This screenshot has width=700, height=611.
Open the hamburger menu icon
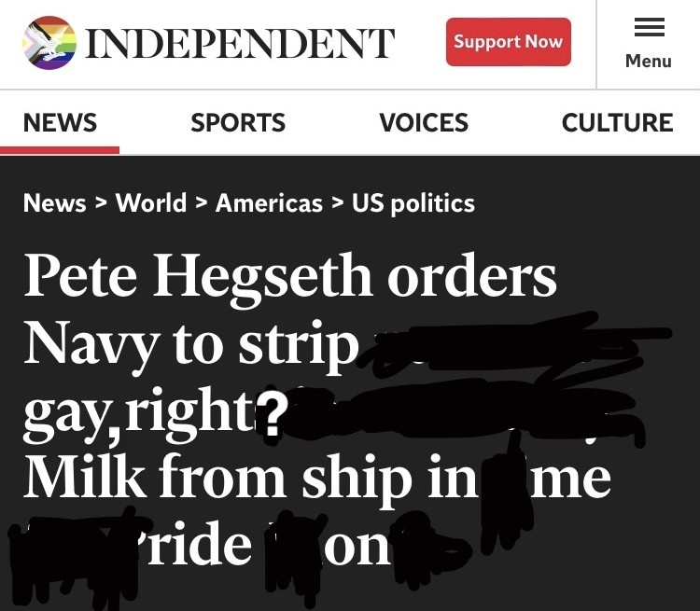(649, 28)
